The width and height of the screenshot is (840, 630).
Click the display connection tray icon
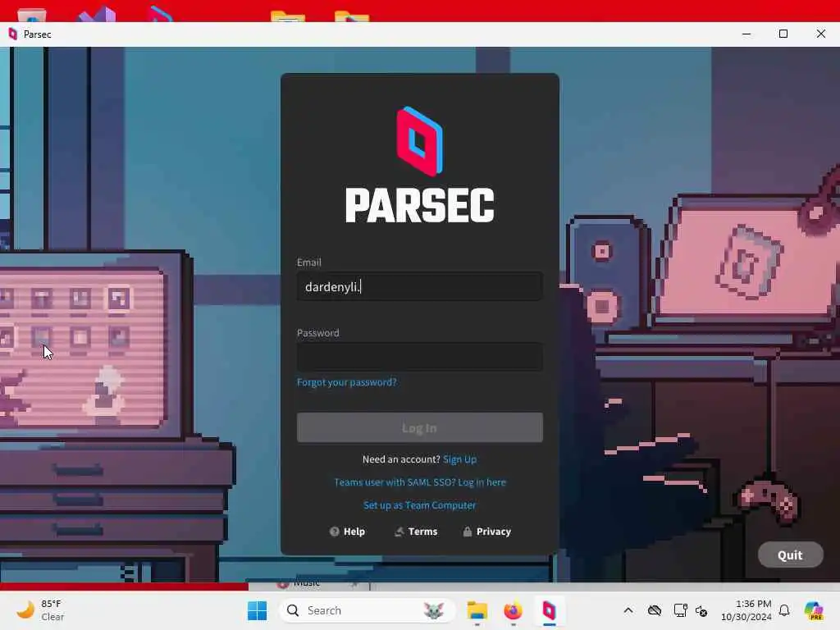point(680,610)
